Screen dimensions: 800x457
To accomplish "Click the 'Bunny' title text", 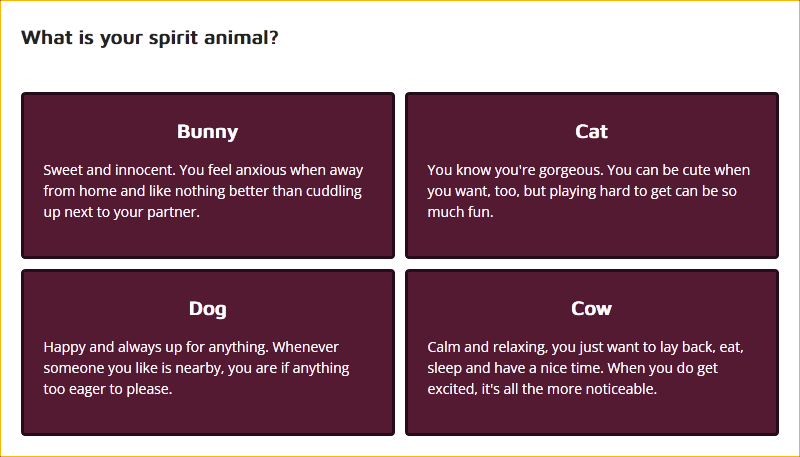I will [x=208, y=132].
